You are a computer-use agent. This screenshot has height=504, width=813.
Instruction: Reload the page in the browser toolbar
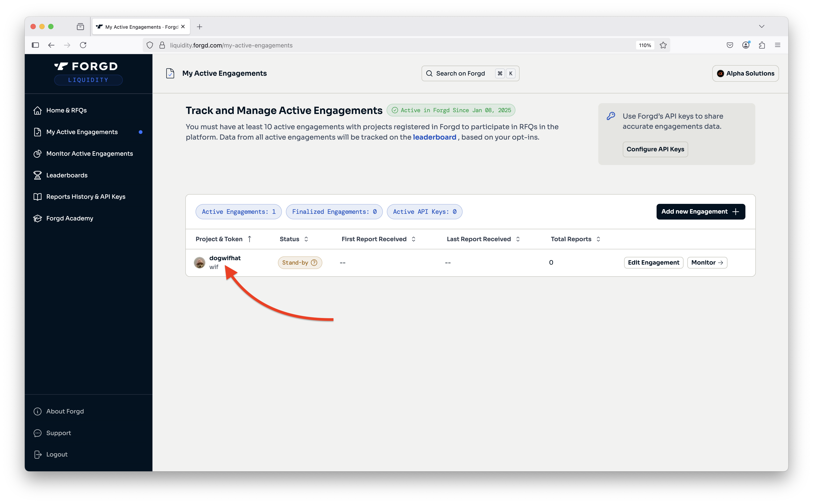(x=83, y=45)
